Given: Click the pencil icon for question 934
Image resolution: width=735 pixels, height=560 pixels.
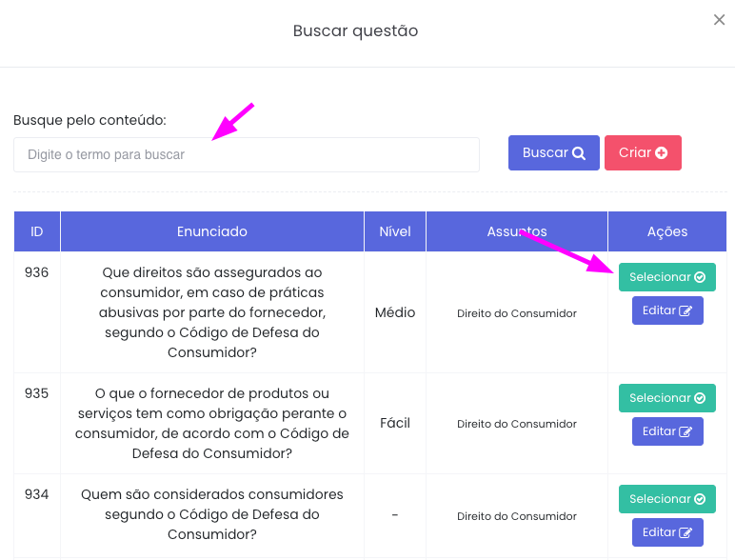Looking at the screenshot, I should click(x=685, y=533).
